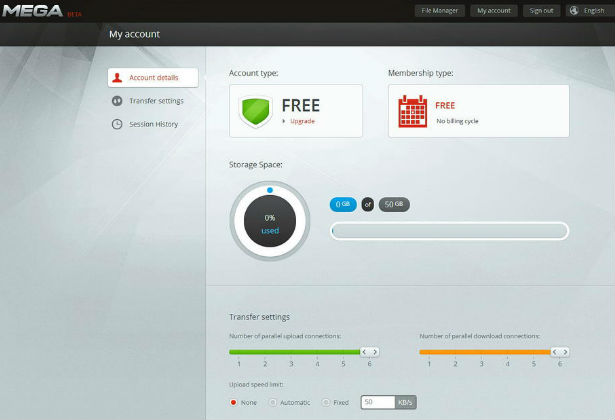The width and height of the screenshot is (615, 420).
Task: Select Fixed upload speed limit
Action: tap(326, 402)
